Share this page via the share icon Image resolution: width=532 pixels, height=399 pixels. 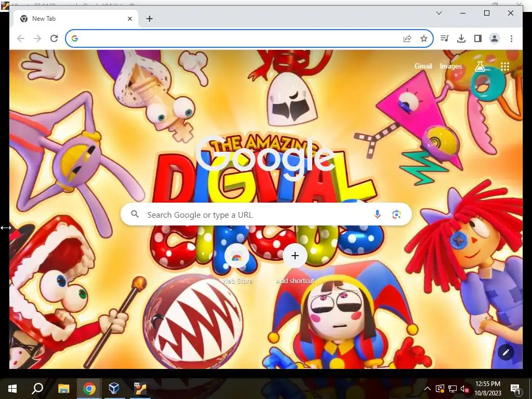pos(407,38)
